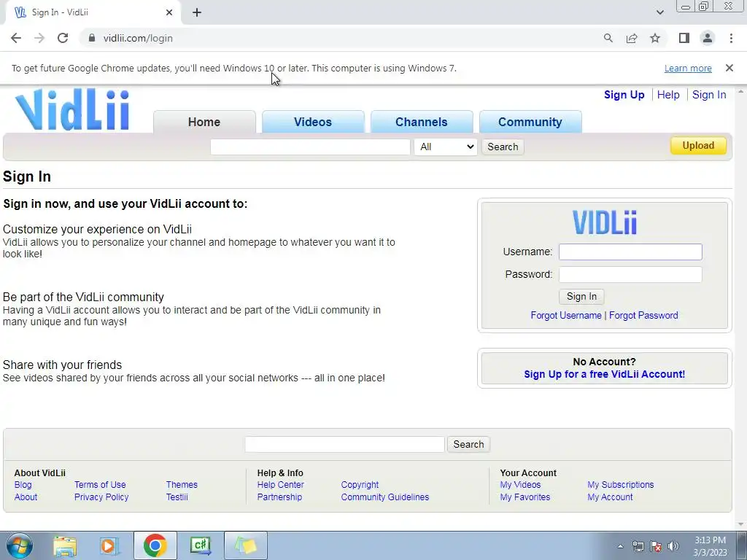
Task: Open the Copyright footer link
Action: coord(360,485)
